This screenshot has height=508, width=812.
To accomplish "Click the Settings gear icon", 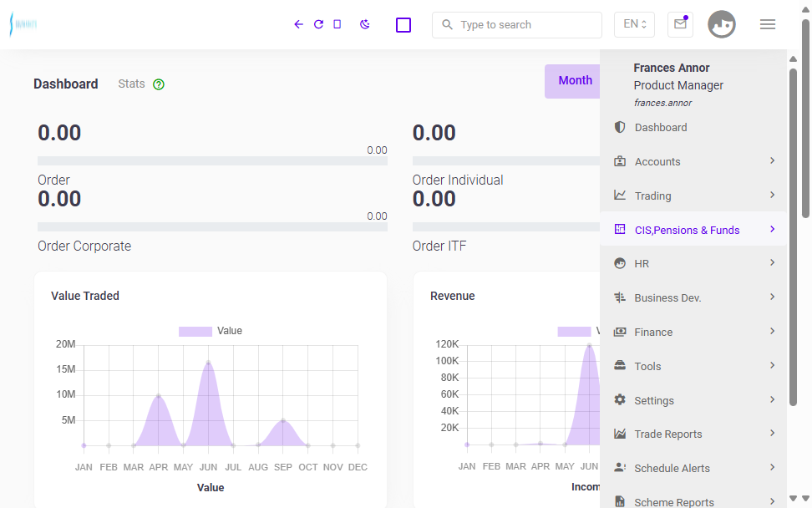I will [619, 399].
